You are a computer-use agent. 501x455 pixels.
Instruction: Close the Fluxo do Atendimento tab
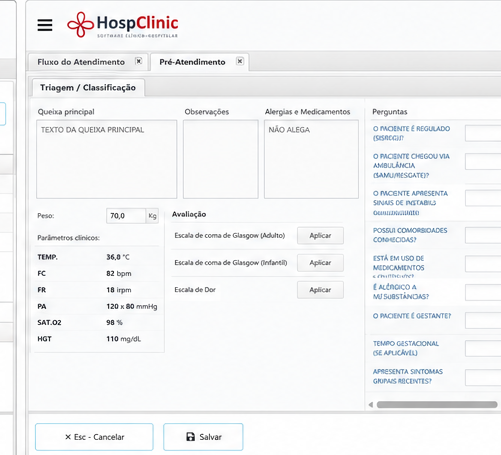point(138,61)
